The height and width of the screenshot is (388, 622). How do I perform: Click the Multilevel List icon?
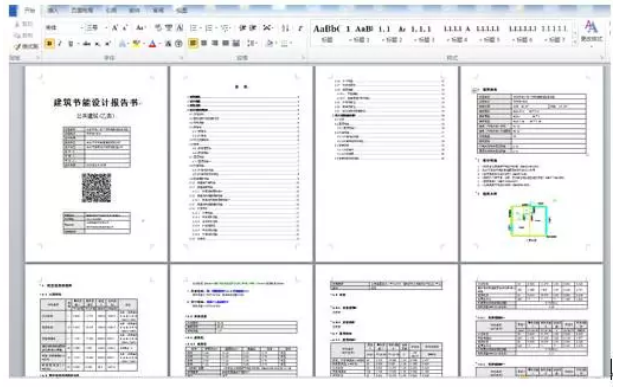click(x=226, y=28)
